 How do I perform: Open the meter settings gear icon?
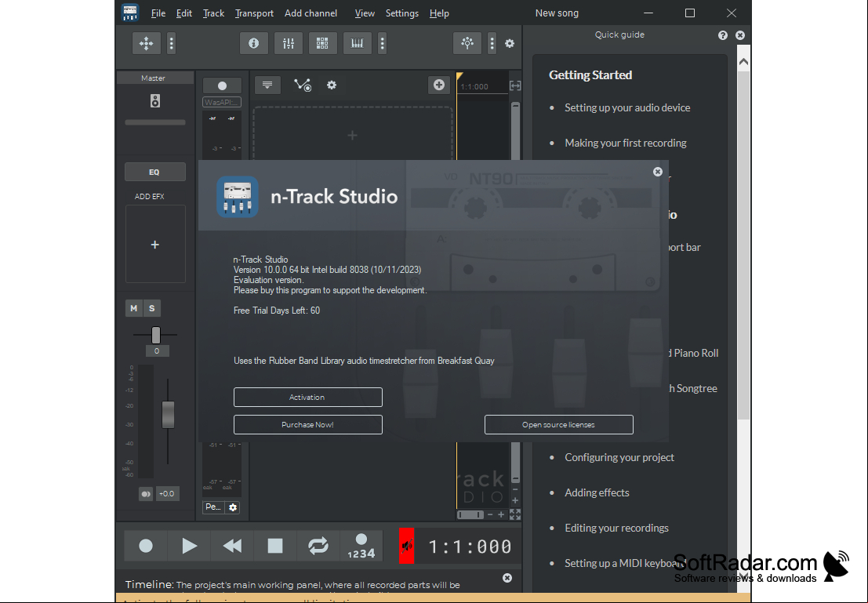233,507
